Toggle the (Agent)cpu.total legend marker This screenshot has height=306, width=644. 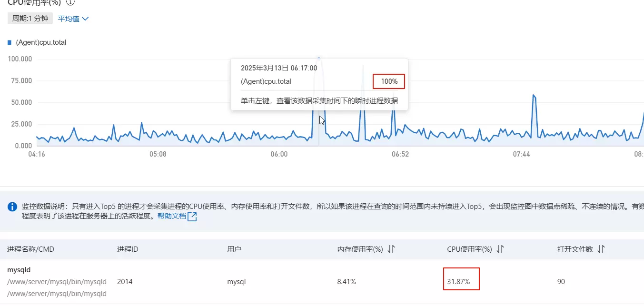tap(10, 42)
